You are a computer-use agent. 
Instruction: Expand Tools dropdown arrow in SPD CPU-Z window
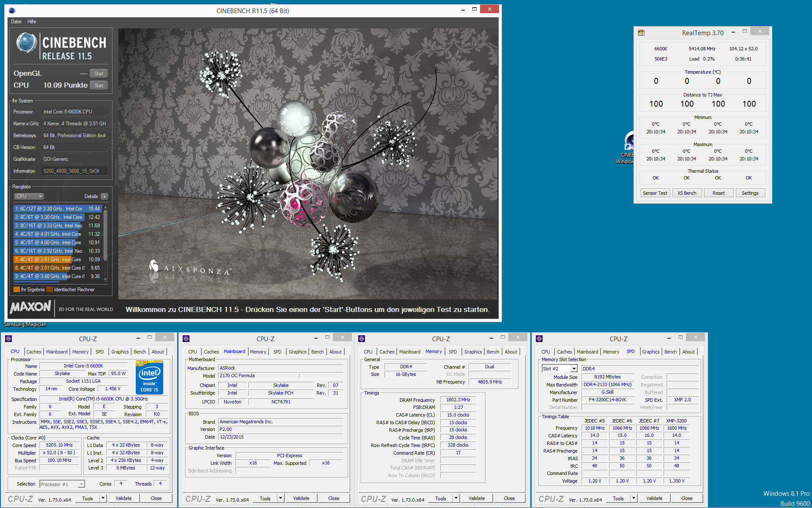[634, 498]
